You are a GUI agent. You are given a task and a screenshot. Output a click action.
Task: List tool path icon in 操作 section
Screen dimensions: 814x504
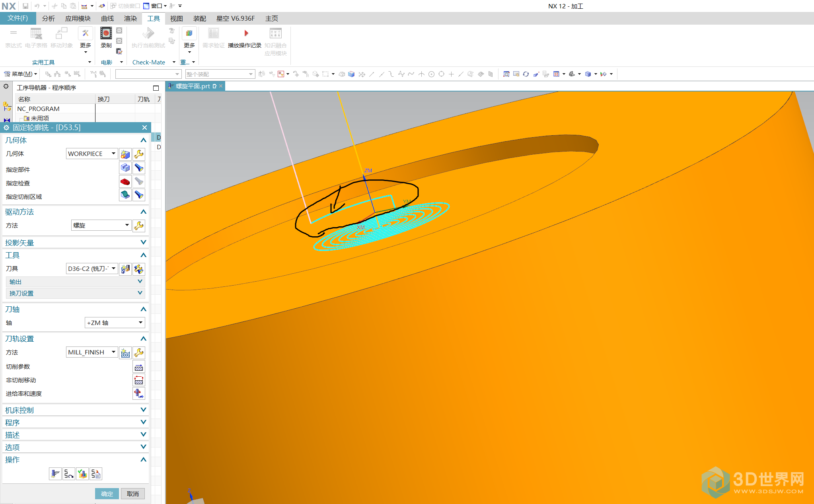tap(96, 474)
